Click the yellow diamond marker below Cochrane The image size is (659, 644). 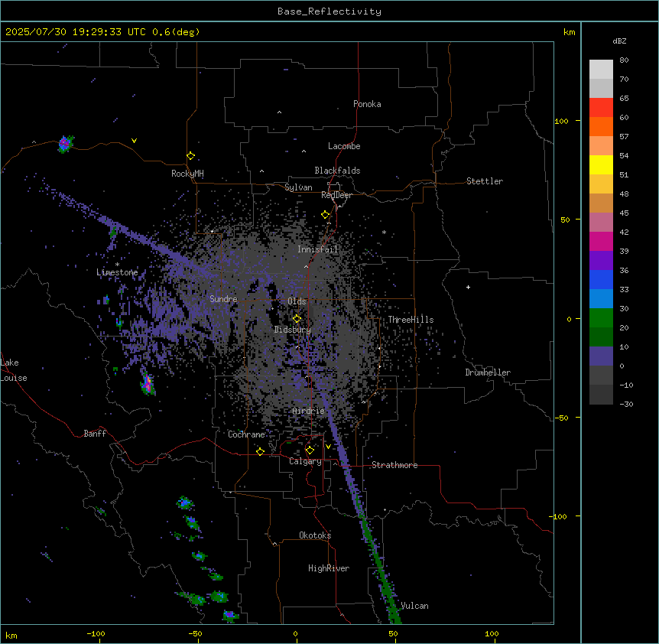coord(260,451)
